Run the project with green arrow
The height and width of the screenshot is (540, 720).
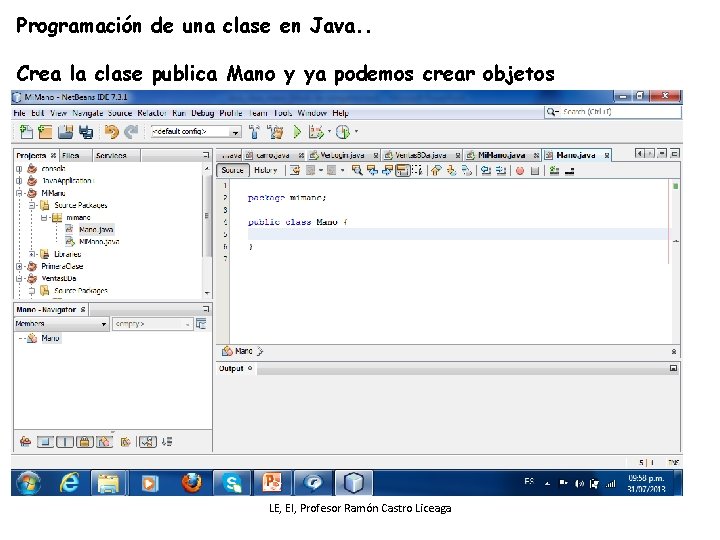(297, 132)
